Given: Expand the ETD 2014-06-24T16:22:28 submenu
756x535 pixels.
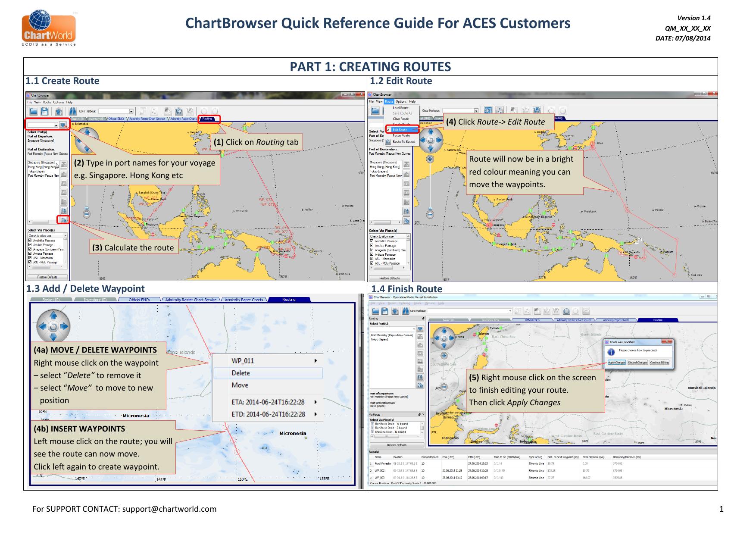Looking at the screenshot, I should pos(316,414).
